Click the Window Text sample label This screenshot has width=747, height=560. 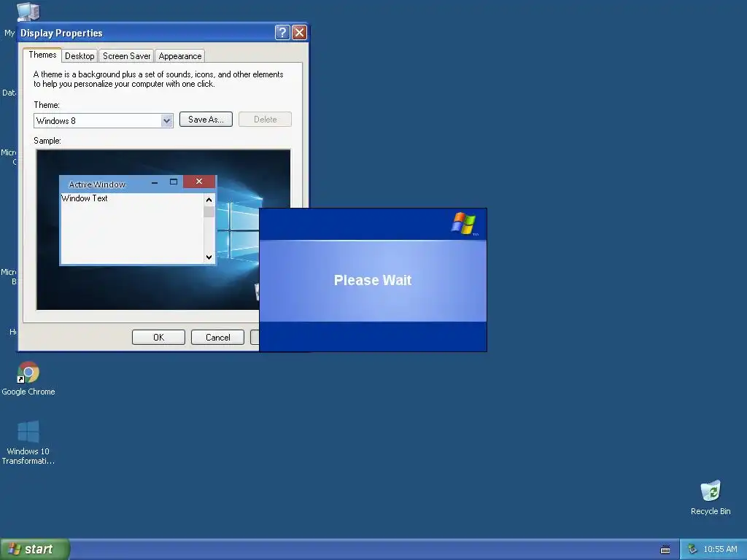[x=85, y=198]
